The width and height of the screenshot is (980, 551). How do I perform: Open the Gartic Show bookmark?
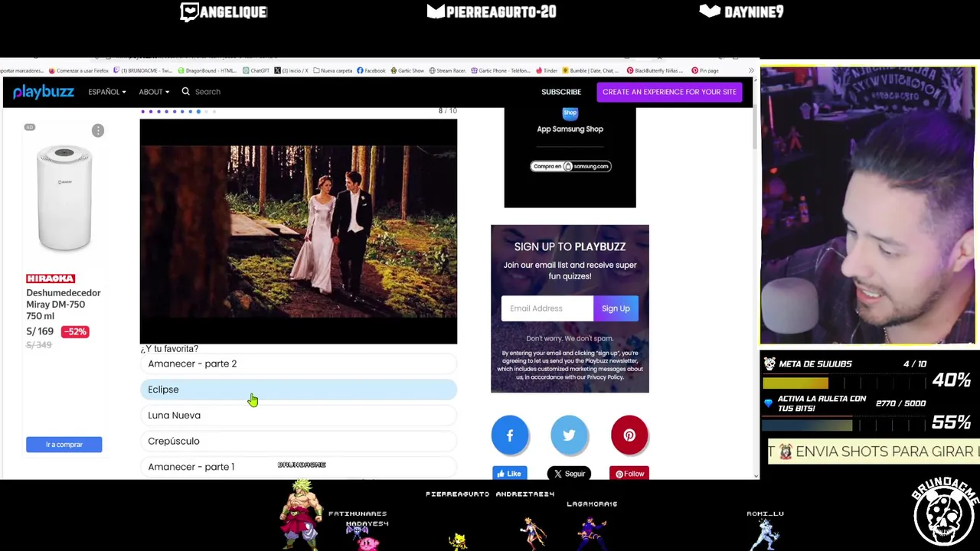coord(407,70)
